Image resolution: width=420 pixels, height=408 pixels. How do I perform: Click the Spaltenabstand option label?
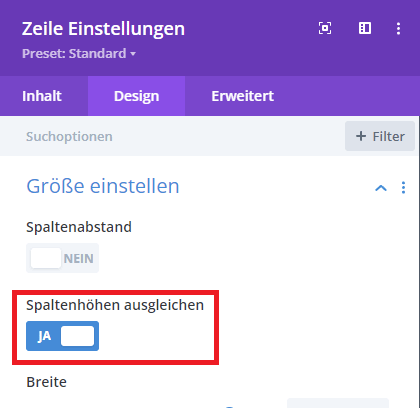click(x=79, y=227)
